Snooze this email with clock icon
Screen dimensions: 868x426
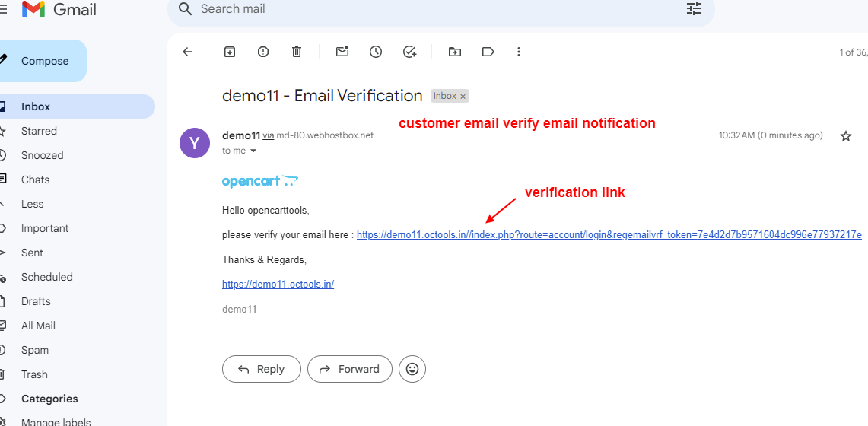tap(376, 52)
